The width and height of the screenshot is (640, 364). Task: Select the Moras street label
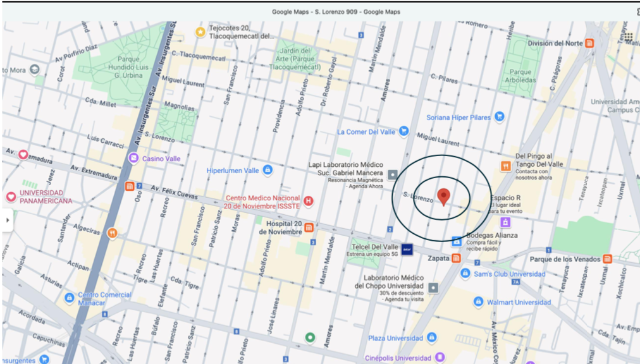click(235, 224)
